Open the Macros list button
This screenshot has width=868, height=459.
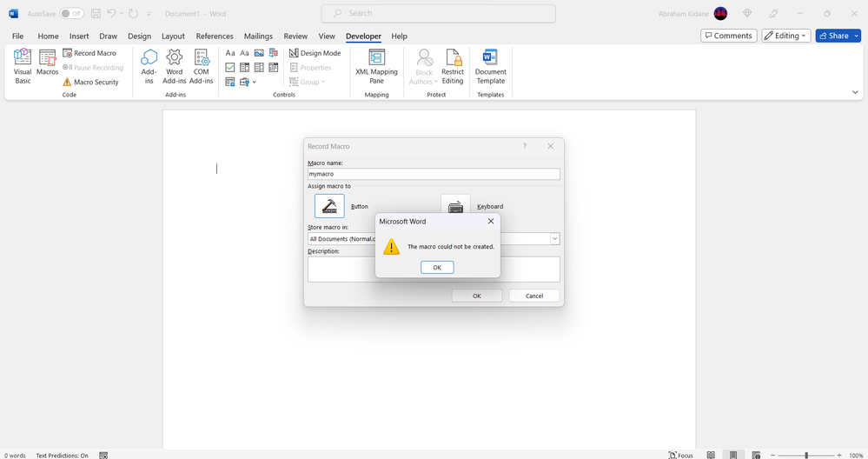[47, 63]
